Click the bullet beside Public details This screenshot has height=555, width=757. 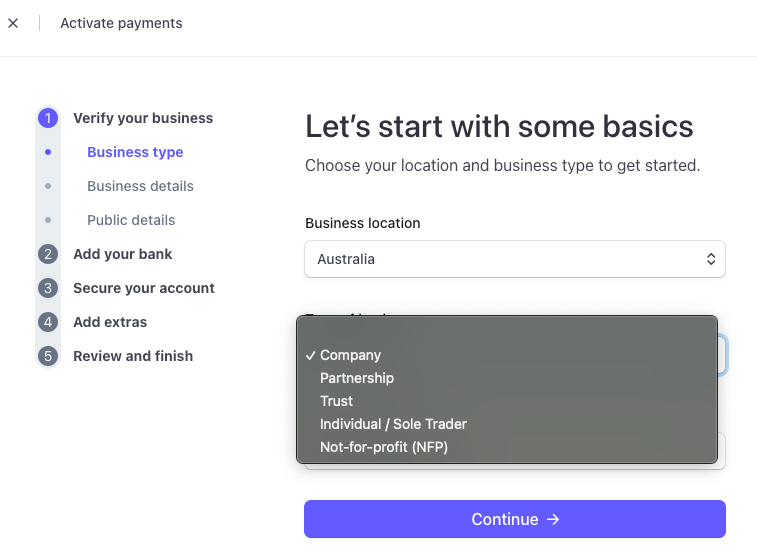48,220
